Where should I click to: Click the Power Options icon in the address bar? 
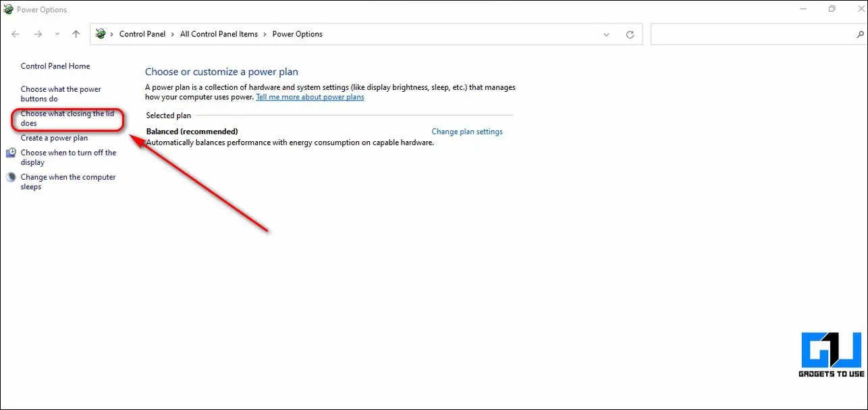pos(101,34)
